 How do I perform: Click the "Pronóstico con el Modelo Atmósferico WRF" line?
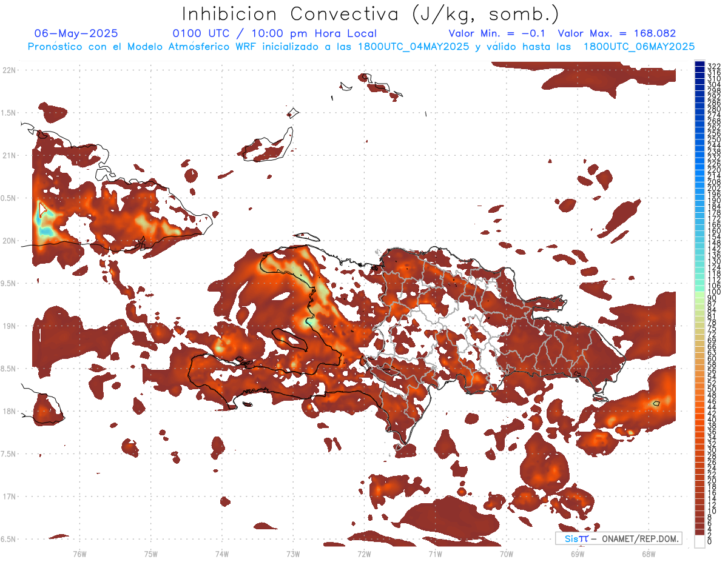click(x=361, y=47)
